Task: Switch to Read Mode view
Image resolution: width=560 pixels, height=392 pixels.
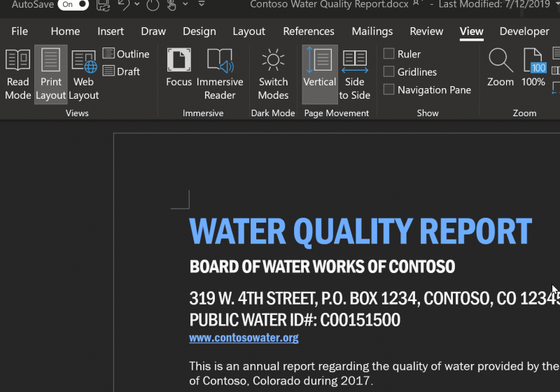Action: click(17, 75)
